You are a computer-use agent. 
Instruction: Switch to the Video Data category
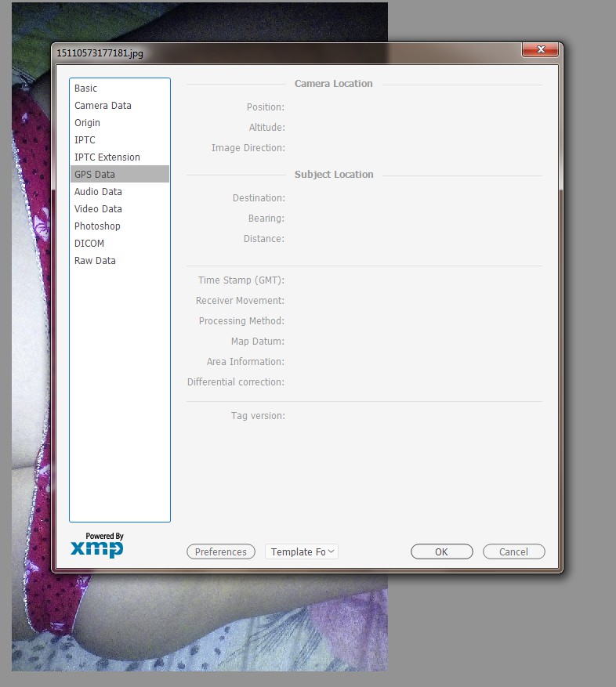click(120, 208)
